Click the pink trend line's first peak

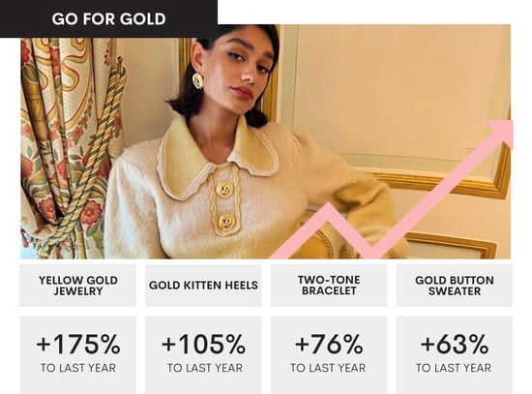click(x=328, y=210)
